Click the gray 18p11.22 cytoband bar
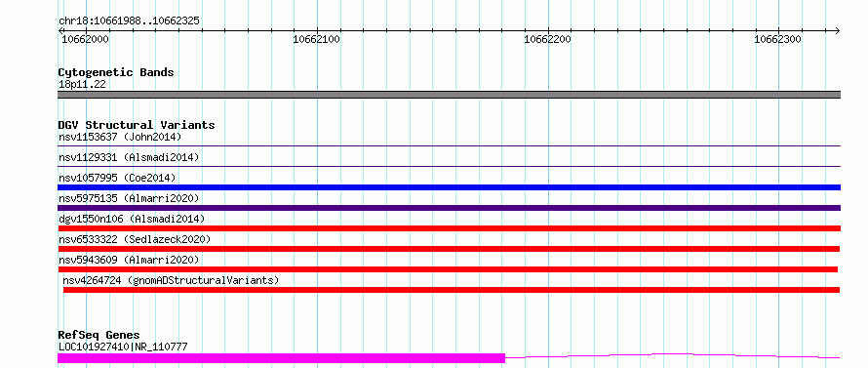This screenshot has width=868, height=368. [449, 95]
